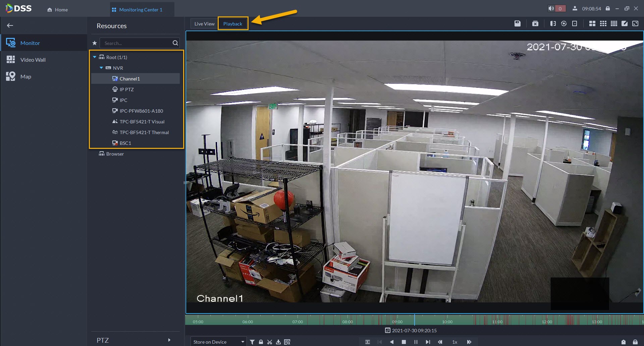Open custom layout edit icon
The image size is (644, 346).
click(625, 23)
